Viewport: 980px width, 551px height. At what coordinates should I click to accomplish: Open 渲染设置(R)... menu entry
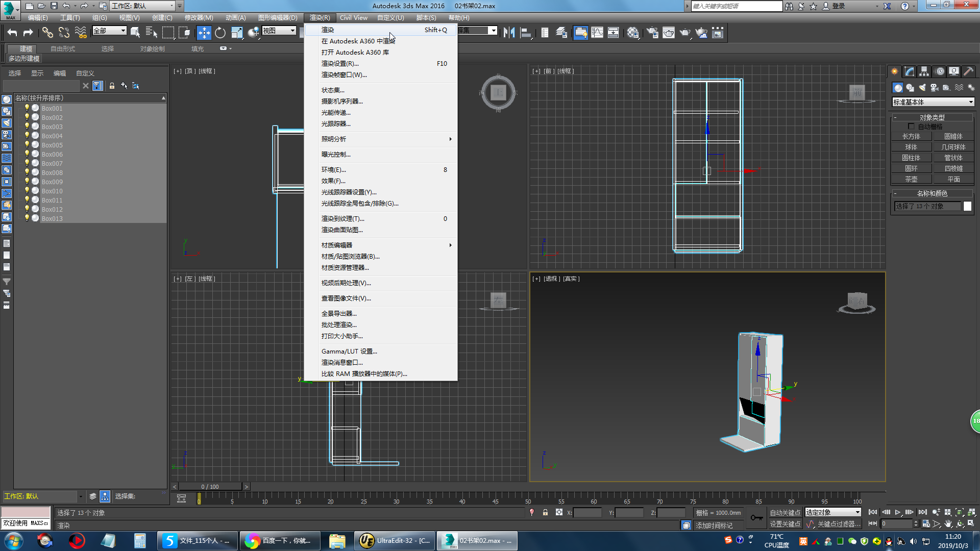tap(381, 63)
